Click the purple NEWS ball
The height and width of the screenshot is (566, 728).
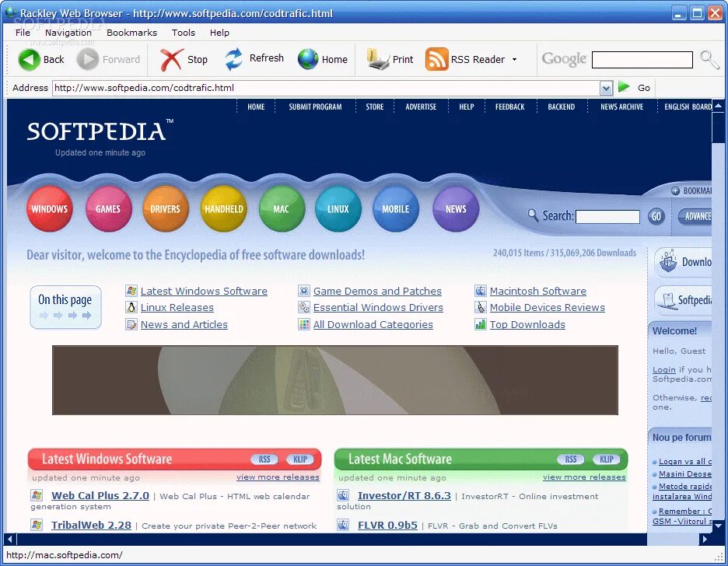[456, 209]
